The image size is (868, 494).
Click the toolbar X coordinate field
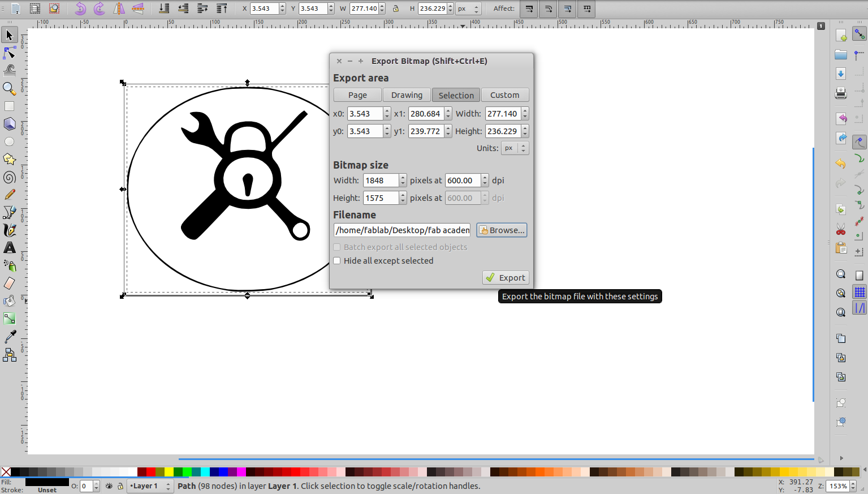point(264,8)
